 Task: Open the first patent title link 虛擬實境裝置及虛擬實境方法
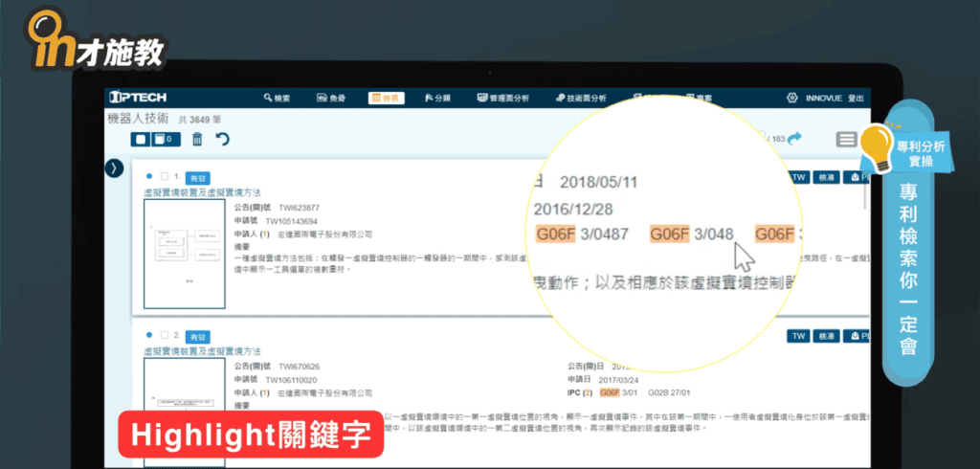coord(202,192)
